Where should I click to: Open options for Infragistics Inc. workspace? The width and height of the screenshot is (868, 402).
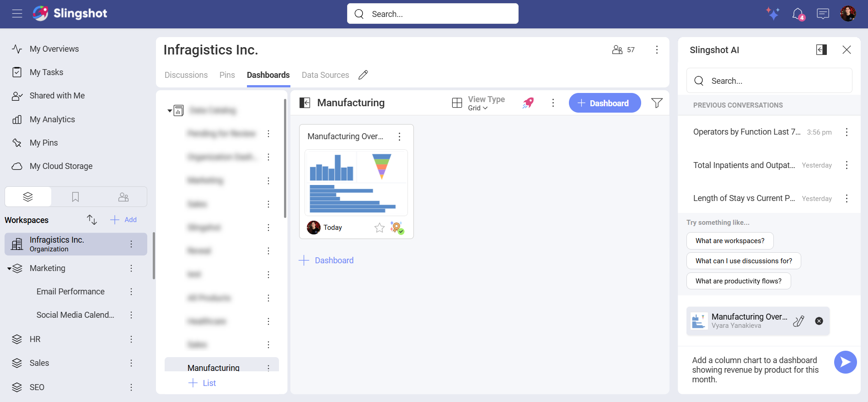click(x=131, y=244)
